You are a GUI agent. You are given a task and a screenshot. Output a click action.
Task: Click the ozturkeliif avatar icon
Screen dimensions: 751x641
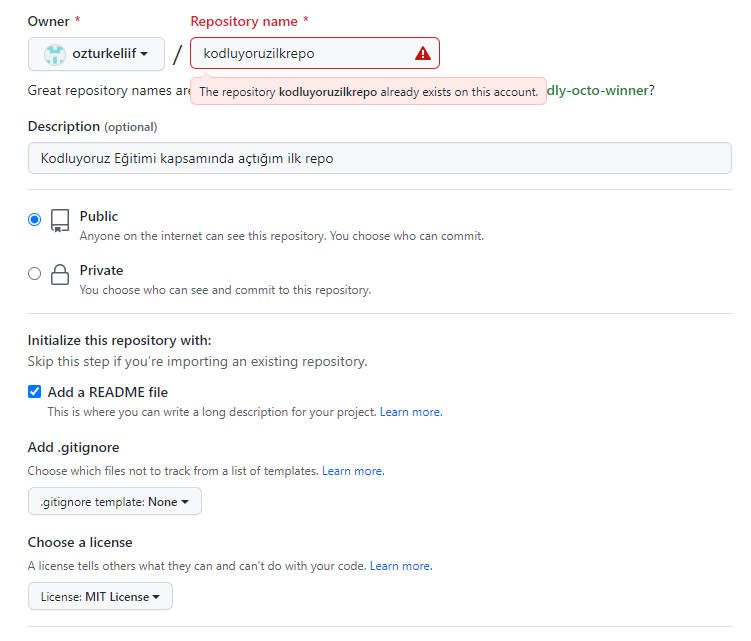pyautogui.click(x=55, y=54)
